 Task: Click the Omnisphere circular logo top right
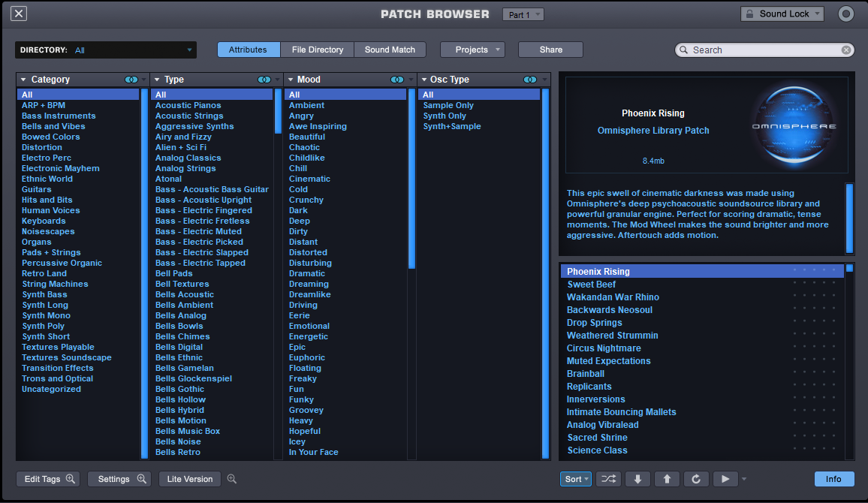pyautogui.click(x=848, y=14)
